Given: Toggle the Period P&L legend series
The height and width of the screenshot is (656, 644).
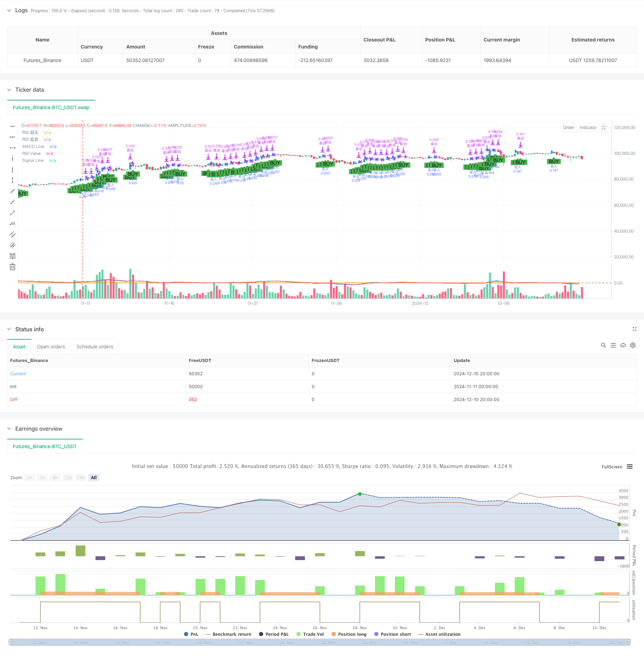Looking at the screenshot, I should coord(274,634).
